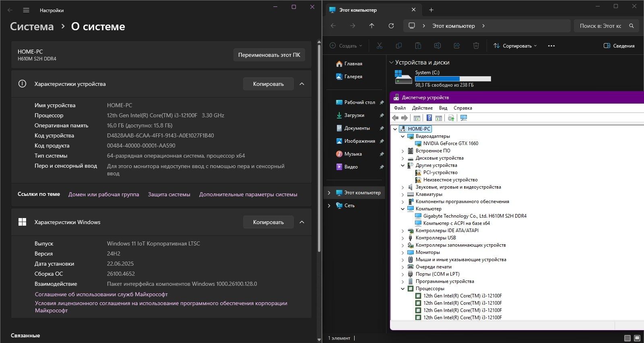Expand Этот компьютер in Explorer sidebar
The image size is (644, 343).
[329, 193]
